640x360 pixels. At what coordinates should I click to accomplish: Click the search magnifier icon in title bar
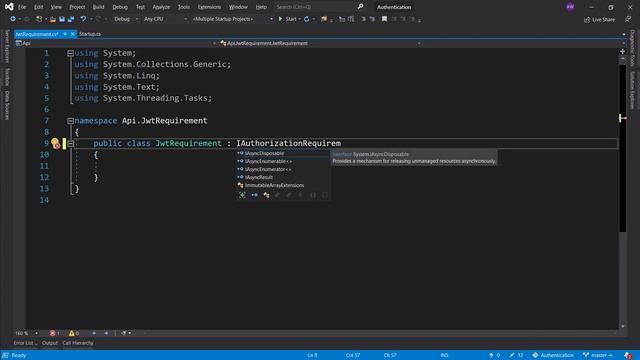360,7
